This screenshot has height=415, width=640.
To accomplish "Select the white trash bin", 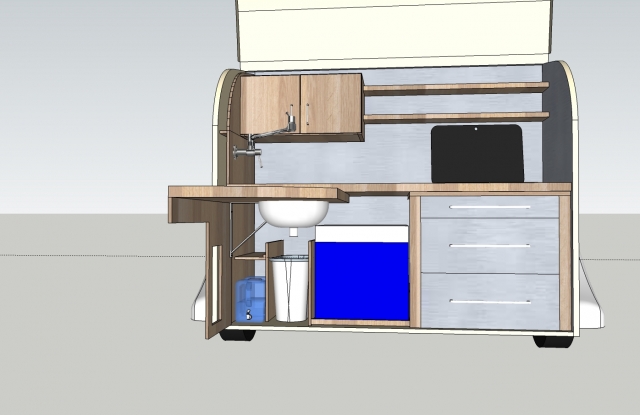I will [290, 289].
